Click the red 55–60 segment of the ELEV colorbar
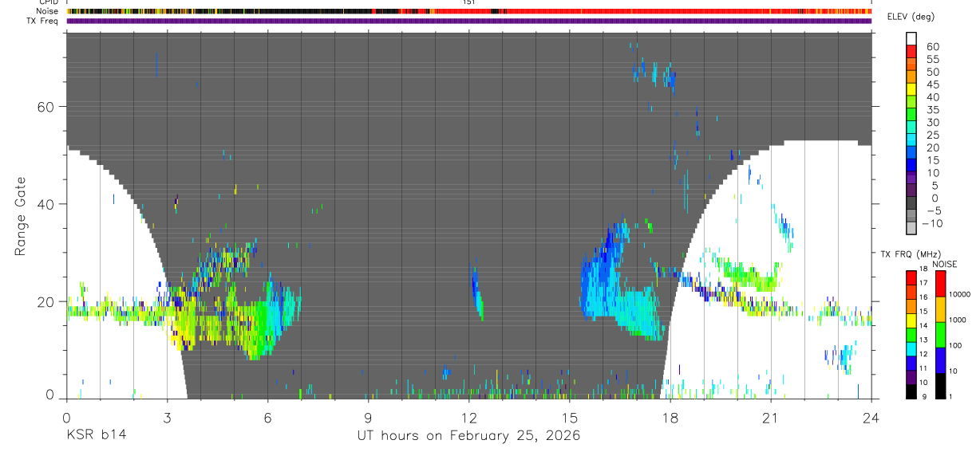Image resolution: width=980 pixels, height=452 pixels. (911, 53)
